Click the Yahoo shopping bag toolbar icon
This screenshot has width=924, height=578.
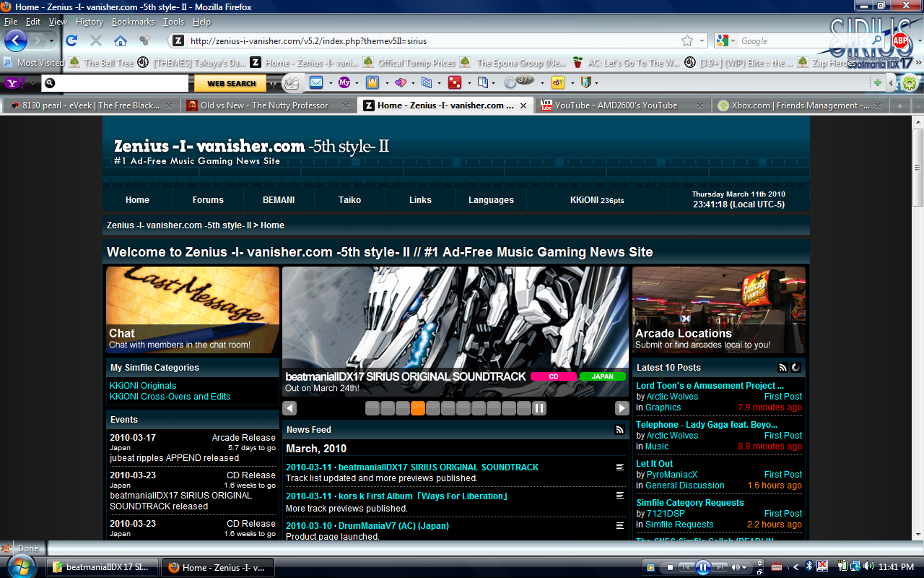372,83
